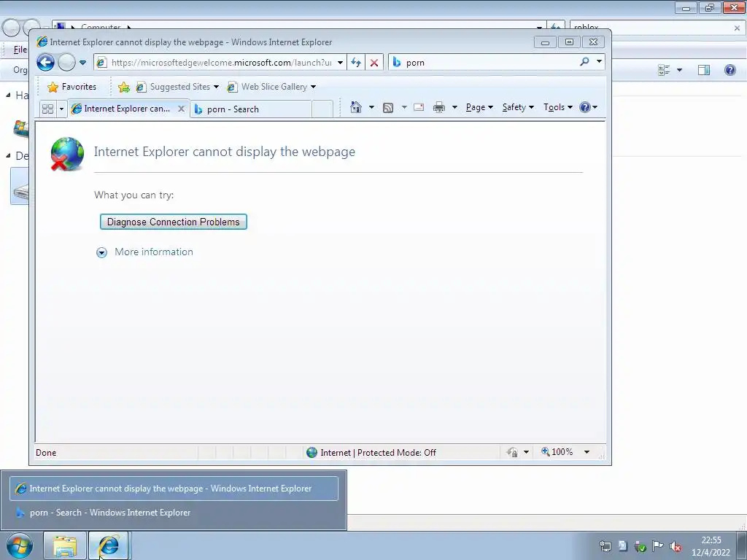Open the Windows Start menu

[x=20, y=545]
